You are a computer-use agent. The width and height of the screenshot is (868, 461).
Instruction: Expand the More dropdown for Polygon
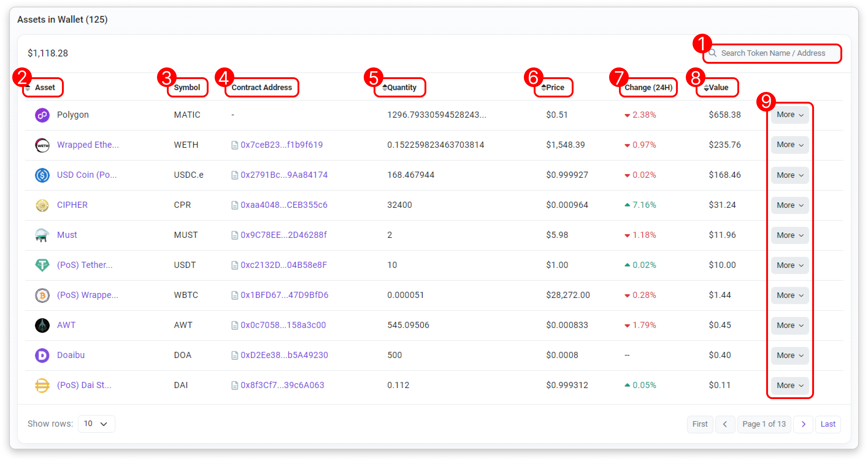789,115
